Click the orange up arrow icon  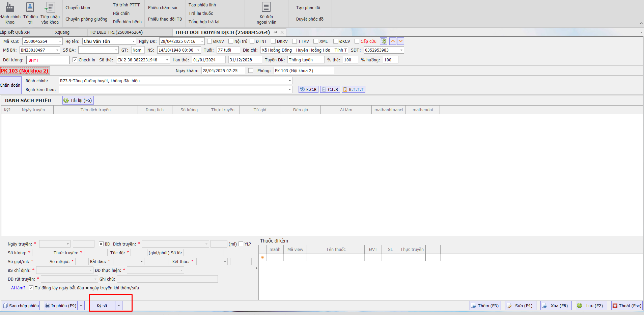(393, 41)
